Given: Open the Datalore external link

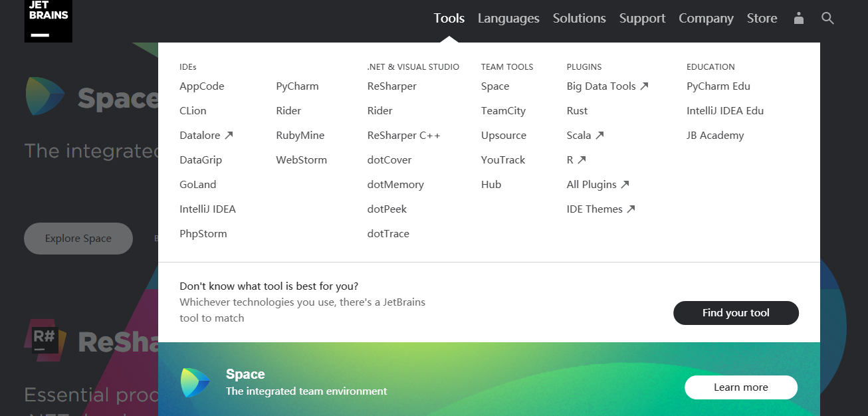Looking at the screenshot, I should (x=206, y=135).
